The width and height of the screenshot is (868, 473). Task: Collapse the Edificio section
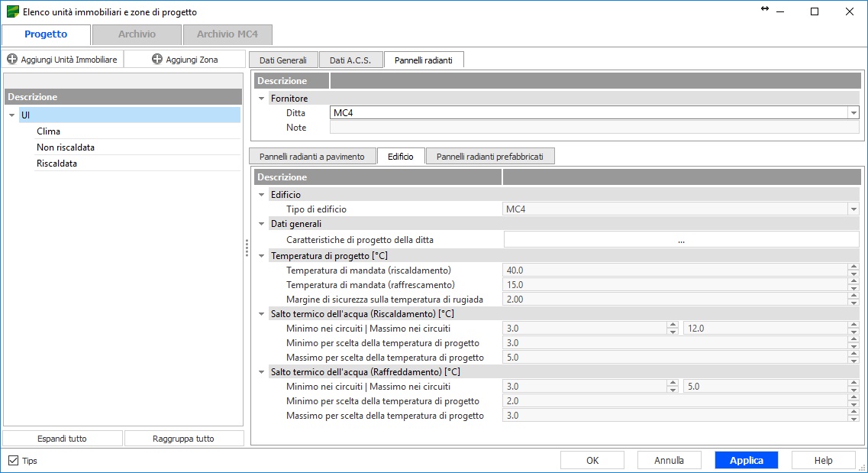261,194
